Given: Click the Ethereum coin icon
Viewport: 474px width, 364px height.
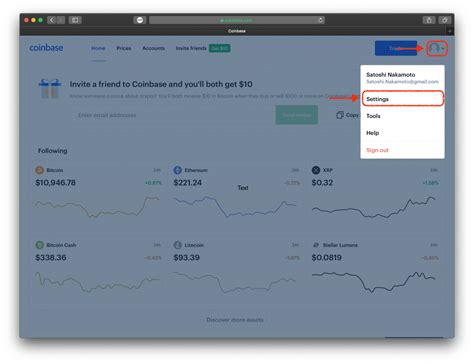Looking at the screenshot, I should pos(178,170).
